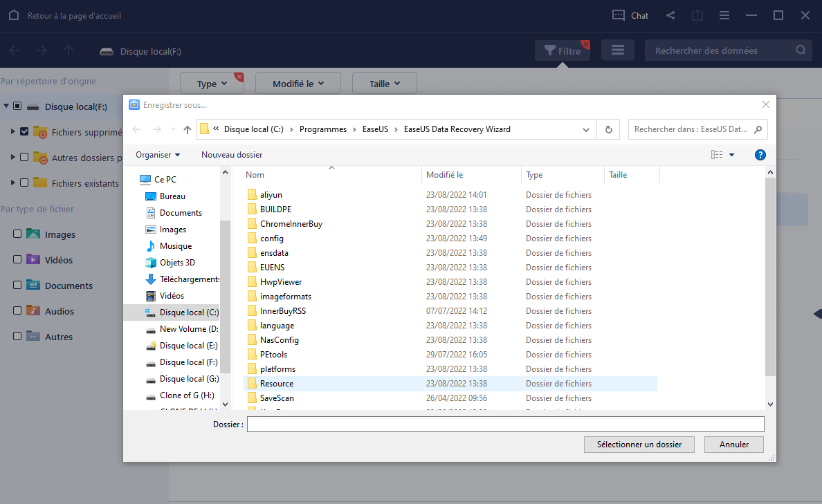Screen dimensions: 822x504
Task: Click the share icon in title bar
Action: 670,15
